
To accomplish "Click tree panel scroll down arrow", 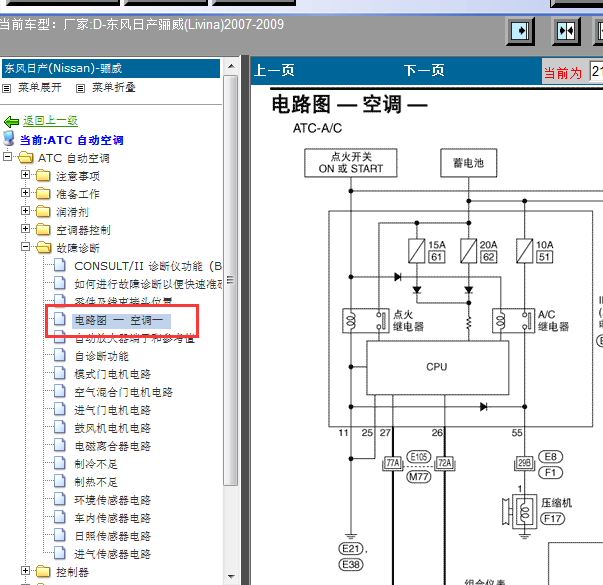I will point(231,577).
